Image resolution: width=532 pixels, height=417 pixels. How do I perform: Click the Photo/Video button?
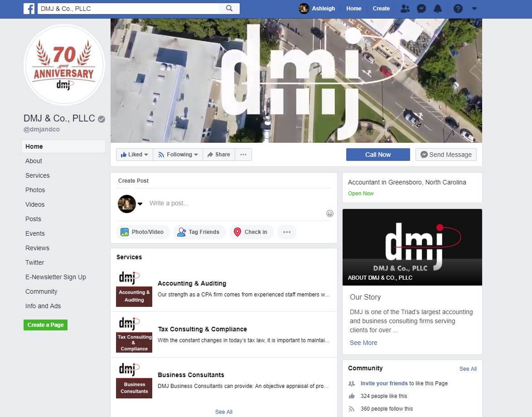143,232
